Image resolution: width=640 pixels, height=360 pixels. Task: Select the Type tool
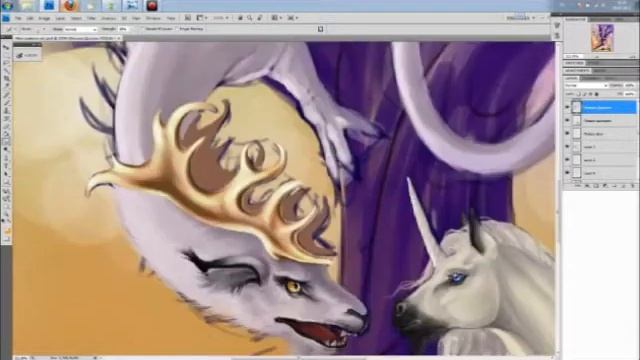tap(7, 165)
